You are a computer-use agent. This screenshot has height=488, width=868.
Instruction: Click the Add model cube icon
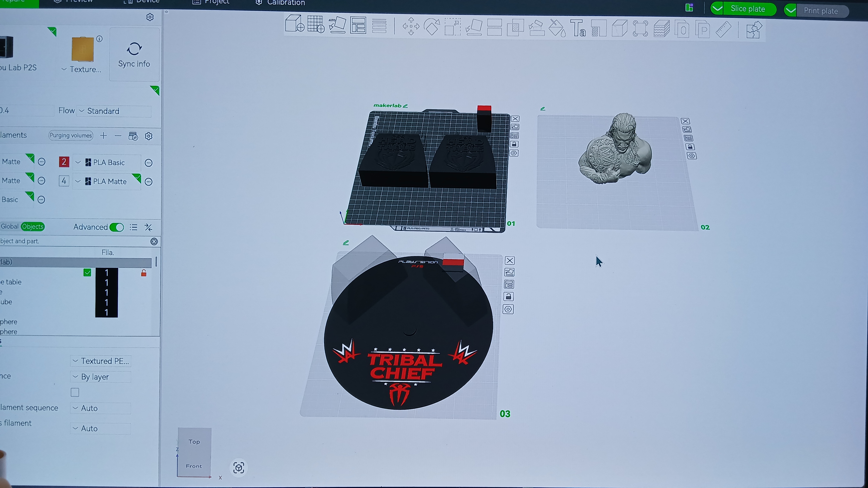pos(294,24)
